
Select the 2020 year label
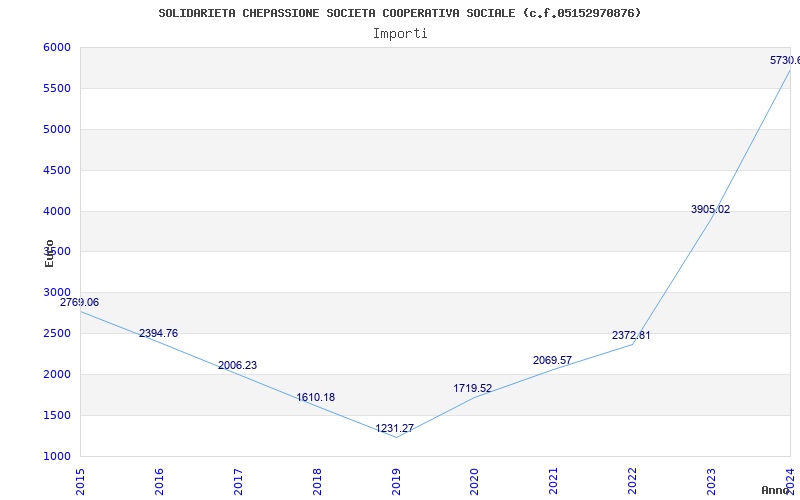click(x=474, y=482)
